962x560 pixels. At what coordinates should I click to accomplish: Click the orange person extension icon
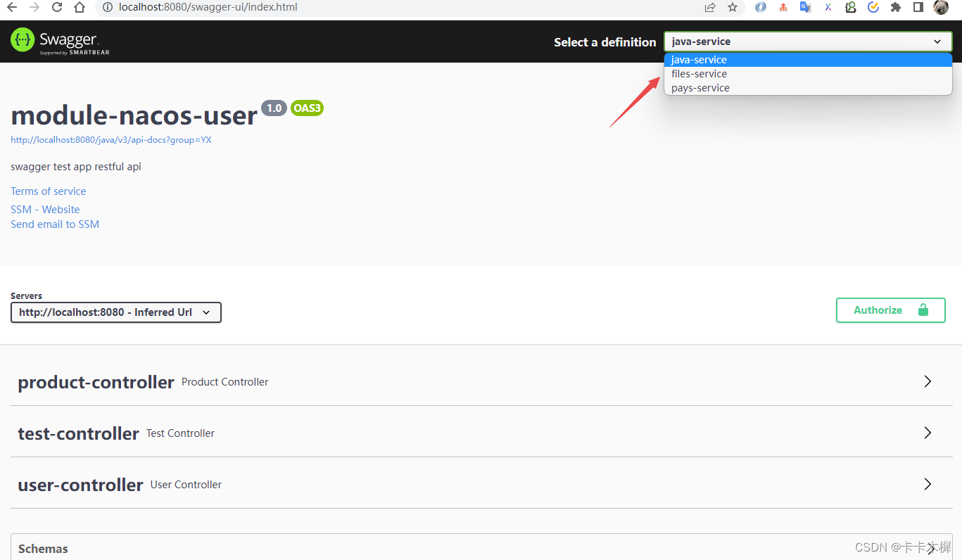click(783, 7)
